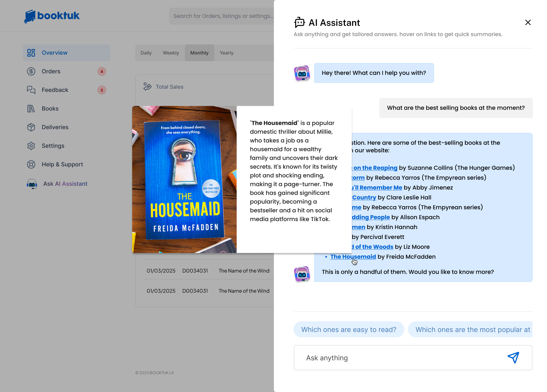Switch to the Daily tab

pyautogui.click(x=146, y=53)
